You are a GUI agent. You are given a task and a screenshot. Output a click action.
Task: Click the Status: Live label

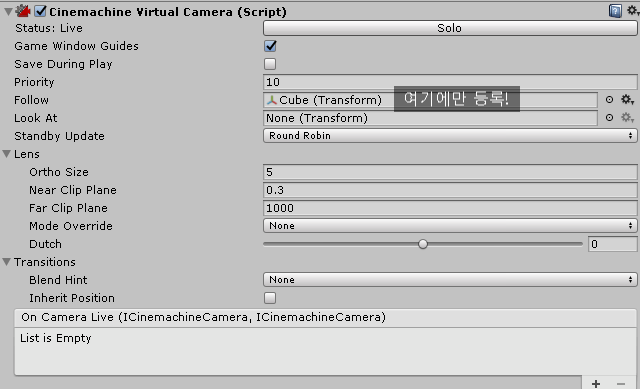coord(49,28)
